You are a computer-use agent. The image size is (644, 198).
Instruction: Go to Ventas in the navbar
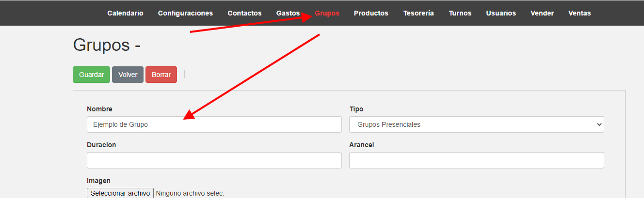point(580,13)
